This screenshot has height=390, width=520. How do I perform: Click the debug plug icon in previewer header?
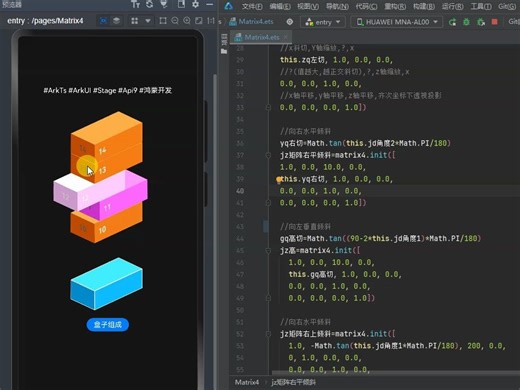pos(164,4)
